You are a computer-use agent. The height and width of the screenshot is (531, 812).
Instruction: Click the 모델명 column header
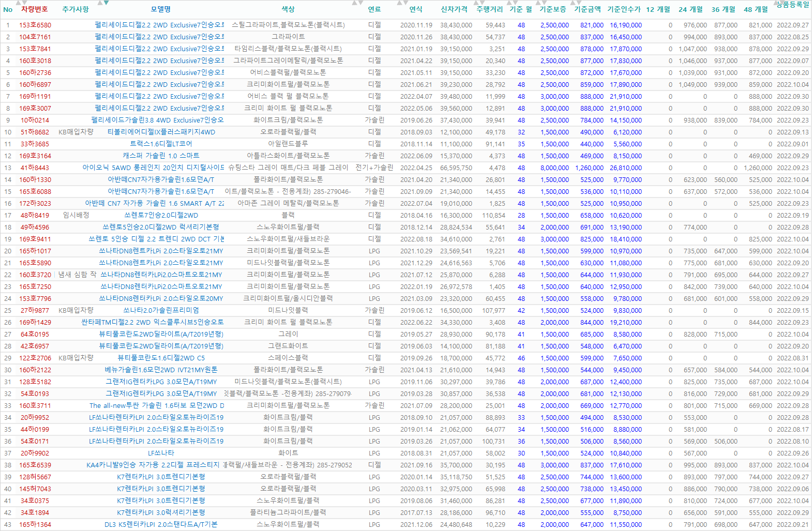pyautogui.click(x=161, y=9)
